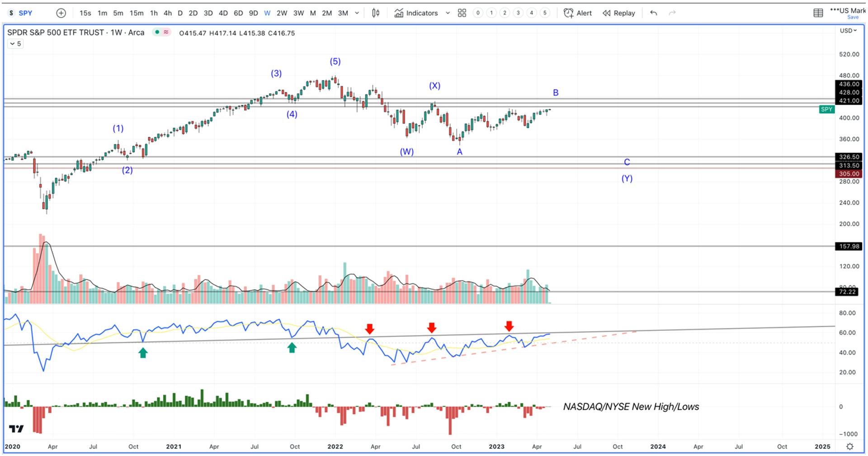Undo the last chart action
The width and height of the screenshot is (868, 456).
point(654,13)
